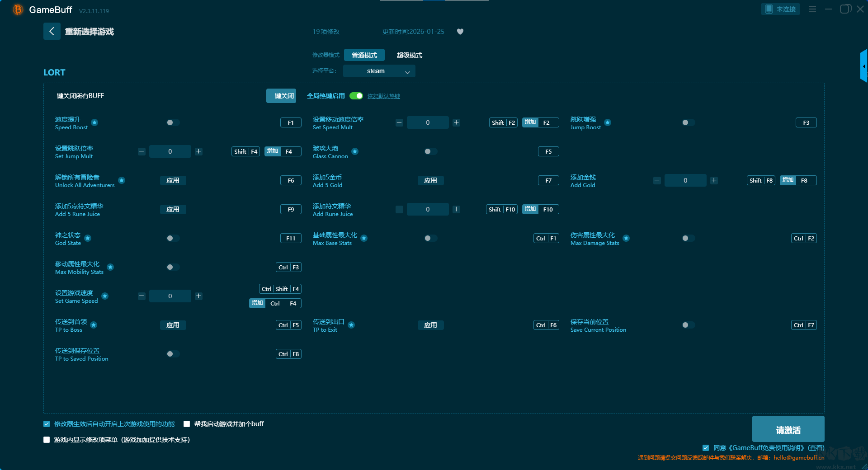Screen dimensions: 868x470
Task: Open the hamburger menu in title bar
Action: pyautogui.click(x=812, y=9)
